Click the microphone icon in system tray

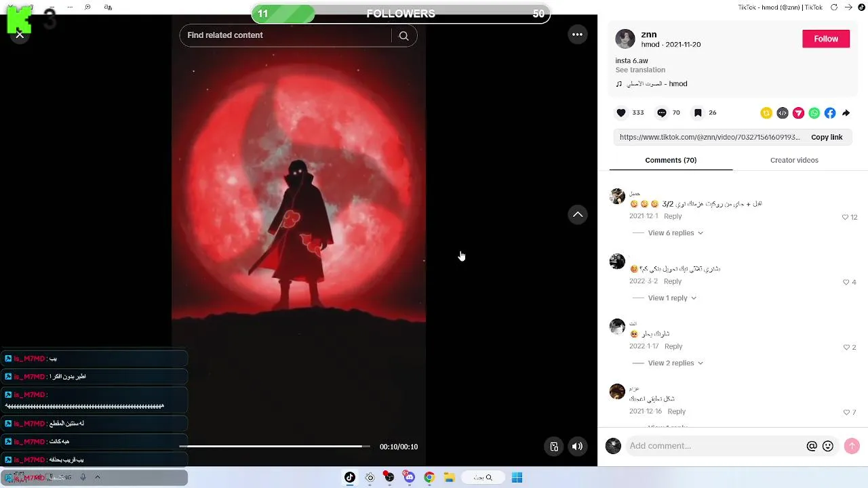click(x=83, y=477)
